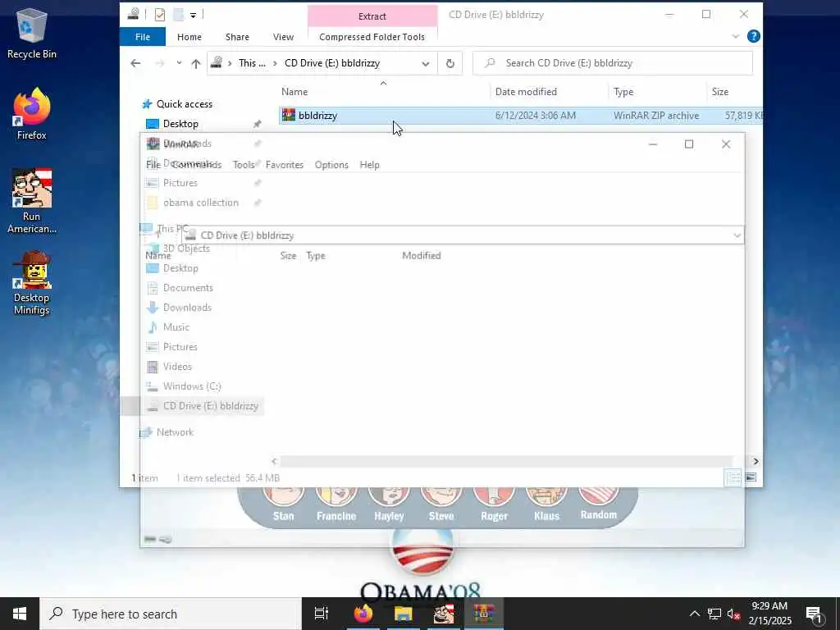Sort WinRAR list by the Modified column
The height and width of the screenshot is (630, 840).
pyautogui.click(x=422, y=256)
